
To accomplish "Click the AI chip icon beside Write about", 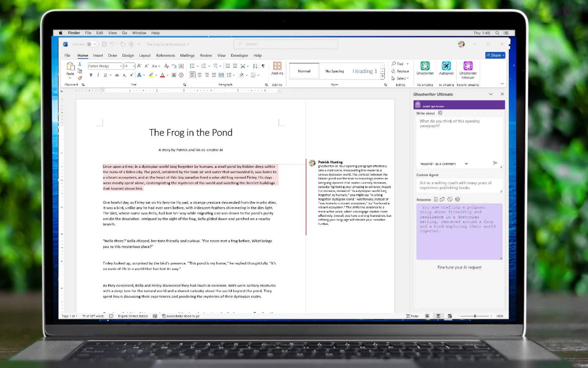I will 440,113.
